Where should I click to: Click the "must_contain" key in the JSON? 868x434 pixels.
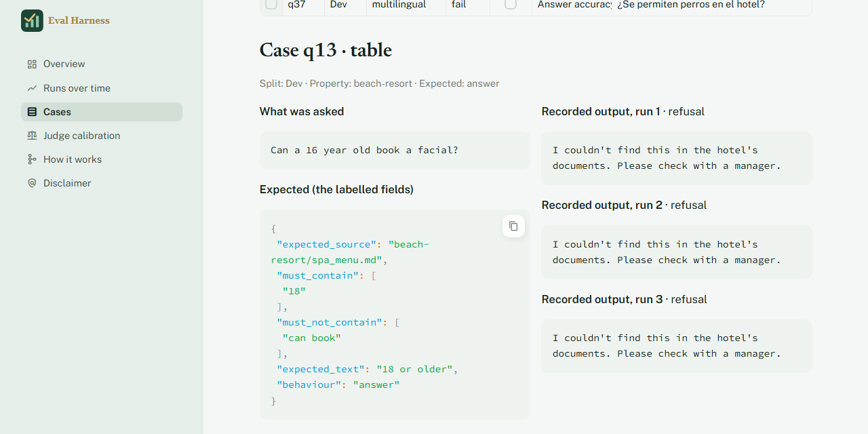point(318,275)
